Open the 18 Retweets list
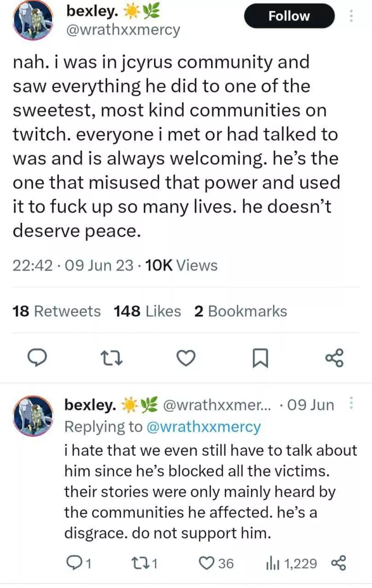This screenshot has width=372, height=588. coord(56,311)
